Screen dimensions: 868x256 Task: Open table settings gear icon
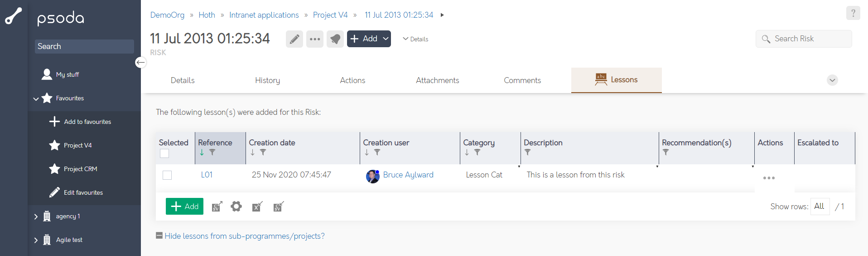[x=236, y=207]
